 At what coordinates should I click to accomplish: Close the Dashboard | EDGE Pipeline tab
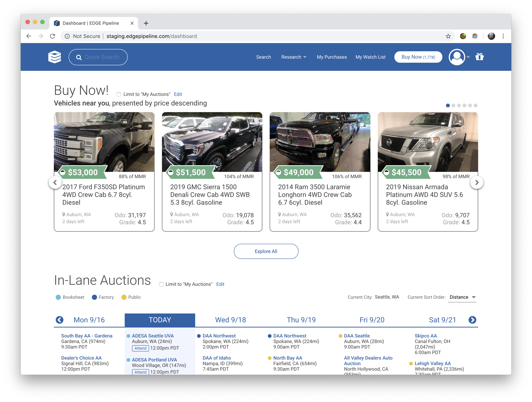tap(132, 23)
